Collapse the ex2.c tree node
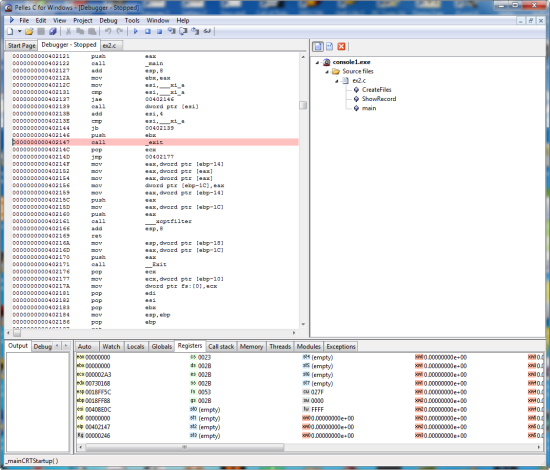This screenshot has height=470, width=550. coord(336,81)
